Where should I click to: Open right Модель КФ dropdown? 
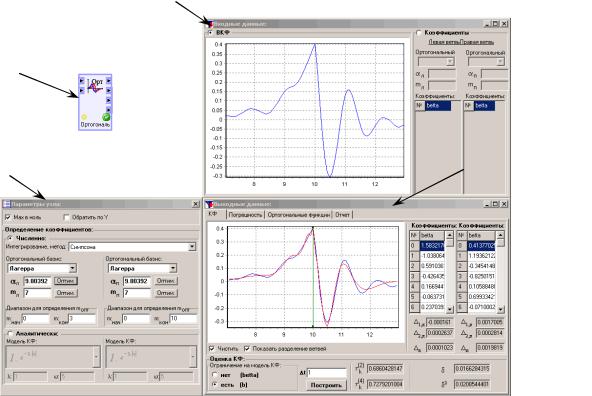click(x=193, y=356)
